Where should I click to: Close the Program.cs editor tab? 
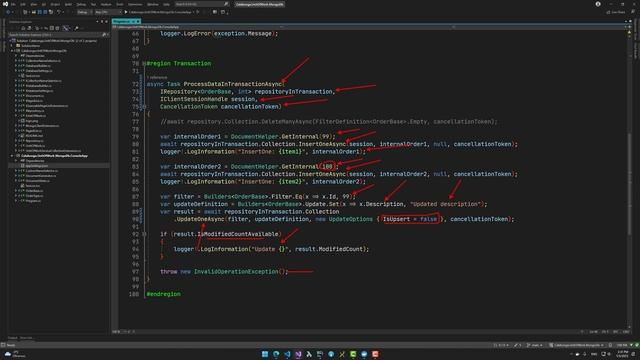click(138, 21)
